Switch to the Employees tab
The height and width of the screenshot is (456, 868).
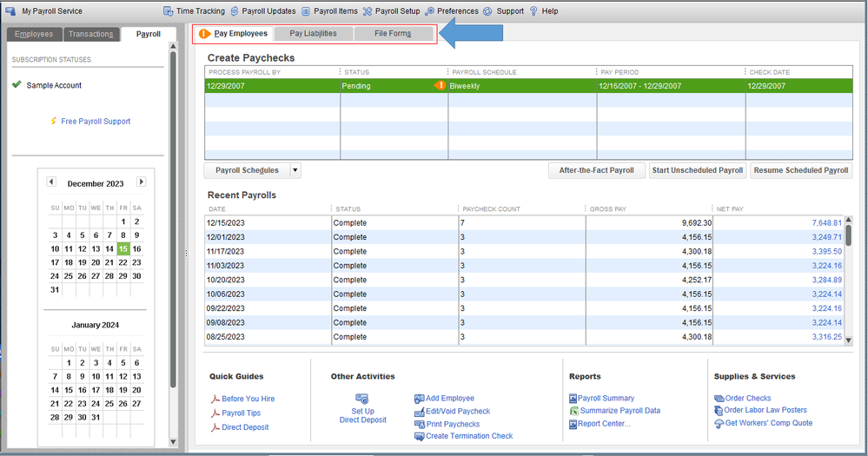pos(34,34)
